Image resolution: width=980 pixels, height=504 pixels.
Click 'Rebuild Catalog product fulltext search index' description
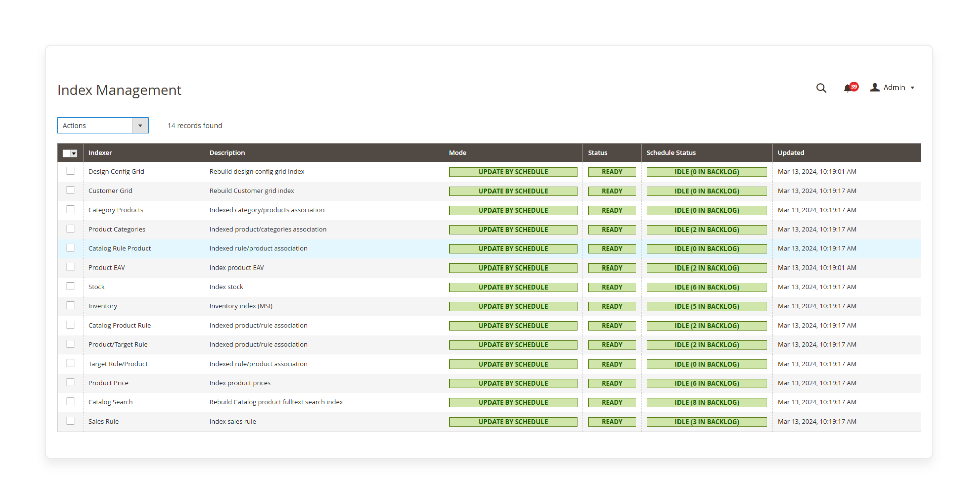(276, 402)
